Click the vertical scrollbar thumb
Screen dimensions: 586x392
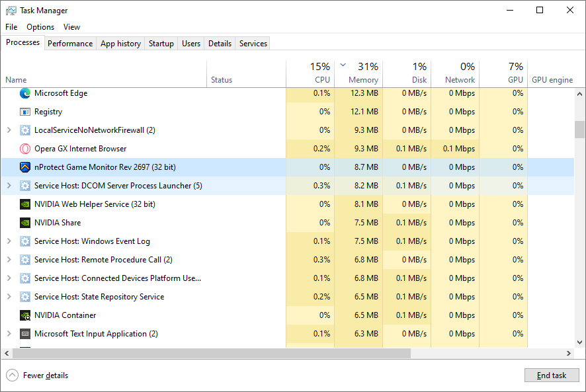point(579,130)
